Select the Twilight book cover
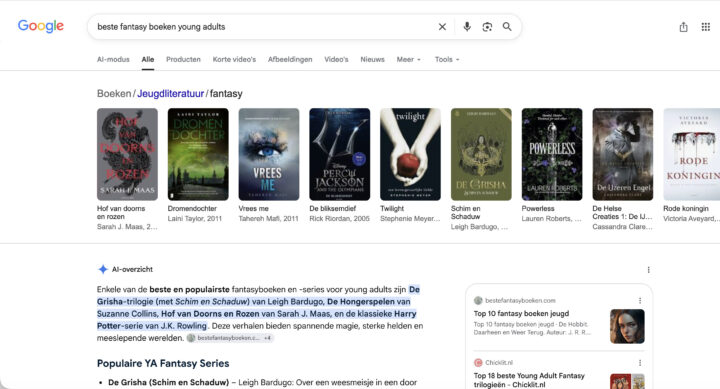The height and width of the screenshot is (389, 720). [410, 154]
